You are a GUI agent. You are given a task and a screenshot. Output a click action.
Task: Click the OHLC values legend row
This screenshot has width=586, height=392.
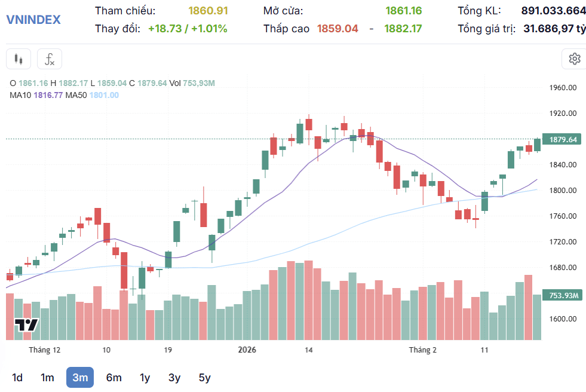[x=112, y=83]
